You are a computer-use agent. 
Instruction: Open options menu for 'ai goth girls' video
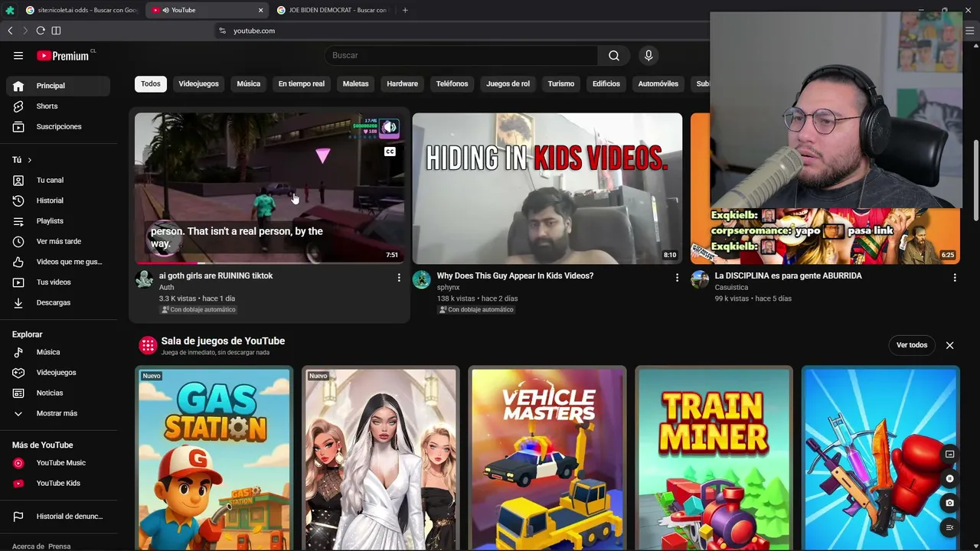coord(399,277)
